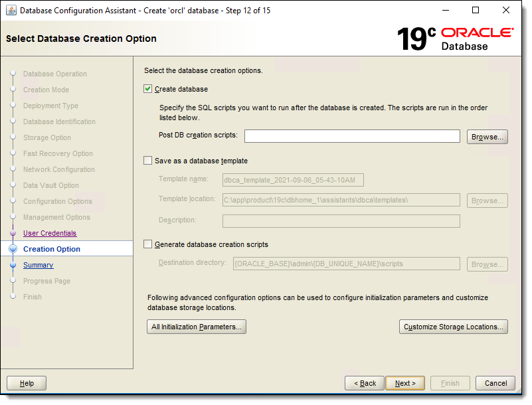Close the Database Configuration Assistant window

(506, 11)
